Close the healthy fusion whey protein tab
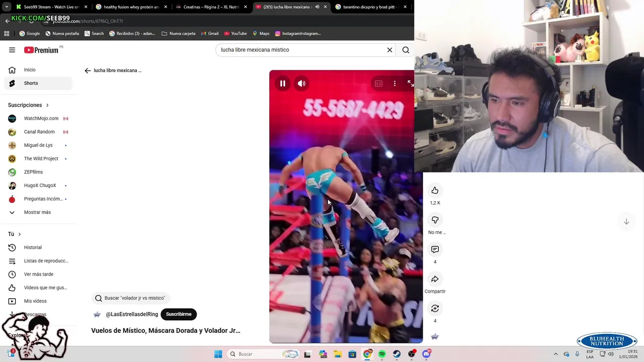Viewport: 644px width, 362px height. [166, 7]
